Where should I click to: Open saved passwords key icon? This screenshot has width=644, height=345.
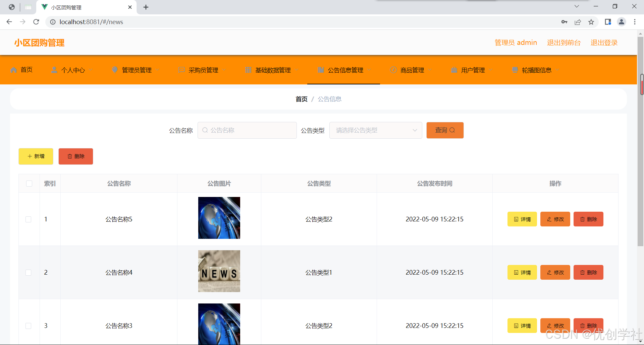coord(564,22)
